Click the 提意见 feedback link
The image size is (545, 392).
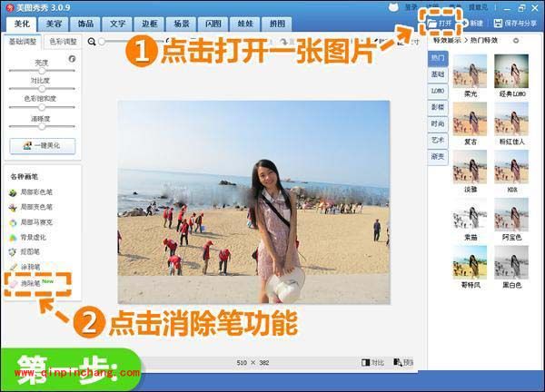tap(479, 7)
